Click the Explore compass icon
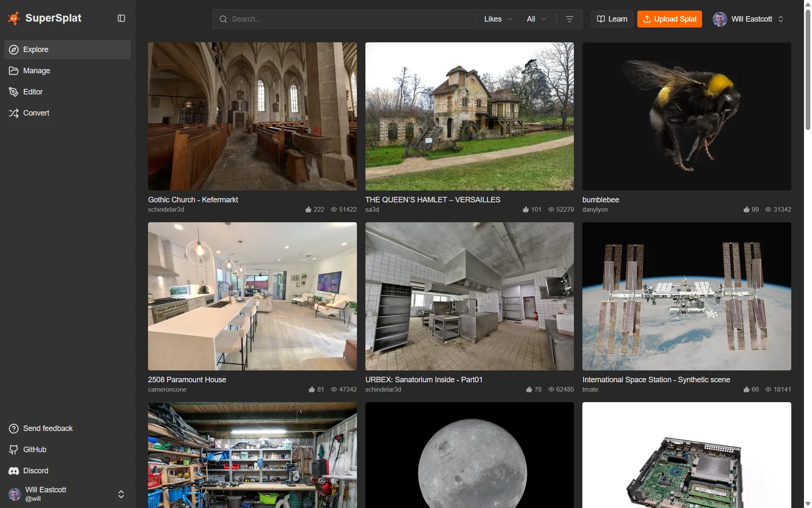The height and width of the screenshot is (508, 812). 14,50
